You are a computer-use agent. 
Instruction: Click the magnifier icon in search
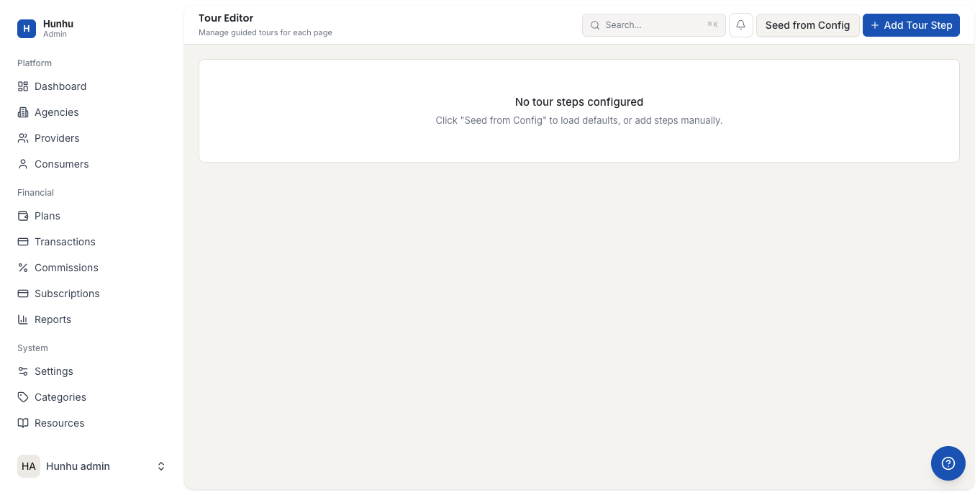click(x=595, y=25)
